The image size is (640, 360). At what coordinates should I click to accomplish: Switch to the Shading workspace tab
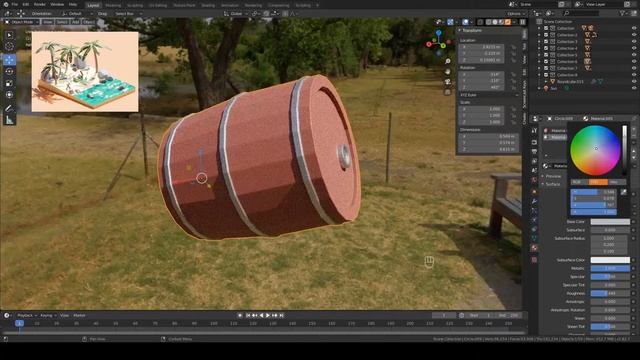(208, 5)
